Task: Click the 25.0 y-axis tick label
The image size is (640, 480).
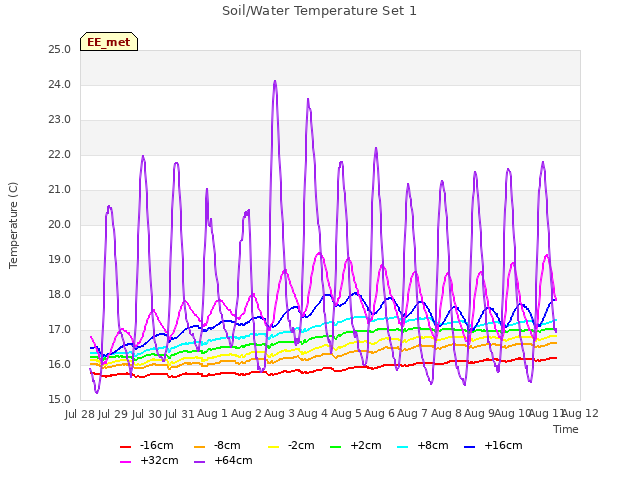Action: tap(60, 50)
